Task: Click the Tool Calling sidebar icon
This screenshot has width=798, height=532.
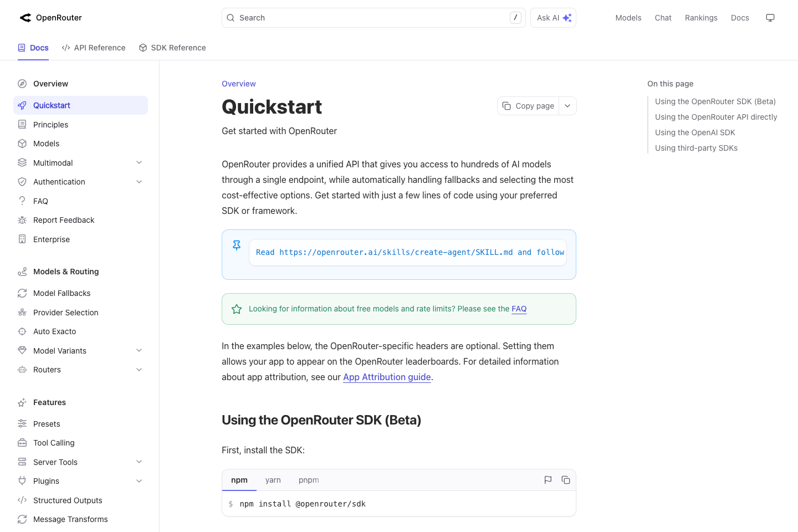Action: (x=22, y=442)
